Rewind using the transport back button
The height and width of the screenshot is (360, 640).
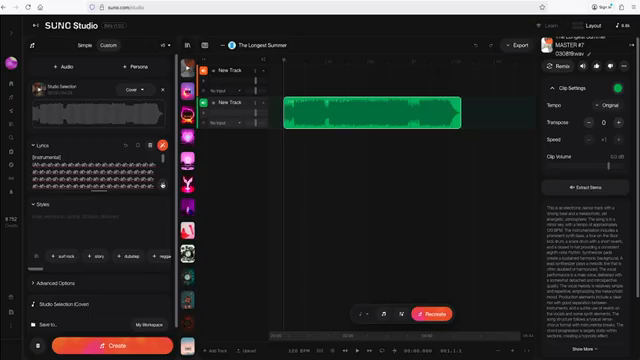point(345,351)
